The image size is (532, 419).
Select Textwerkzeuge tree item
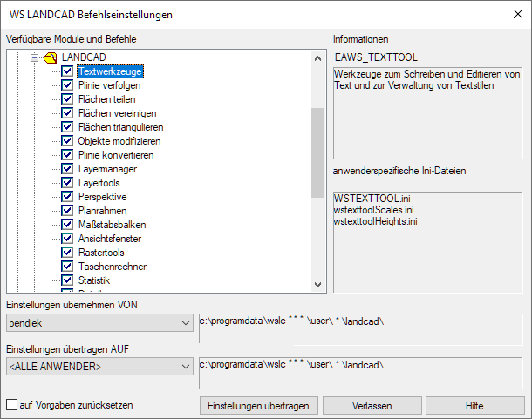coord(111,71)
